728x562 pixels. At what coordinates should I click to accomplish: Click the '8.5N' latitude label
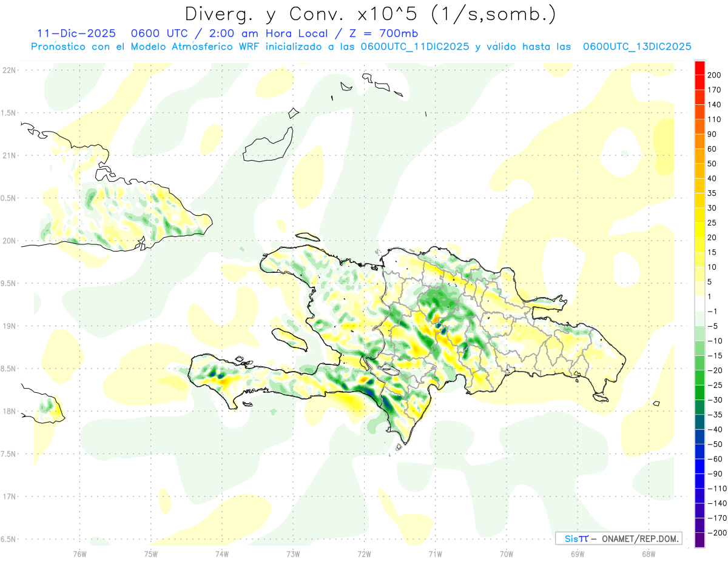click(9, 369)
